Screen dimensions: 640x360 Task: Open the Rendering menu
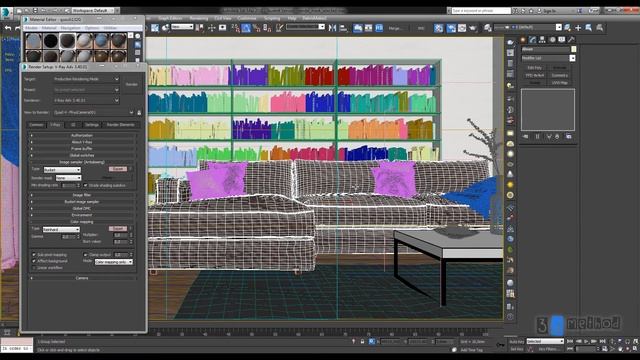199,18
